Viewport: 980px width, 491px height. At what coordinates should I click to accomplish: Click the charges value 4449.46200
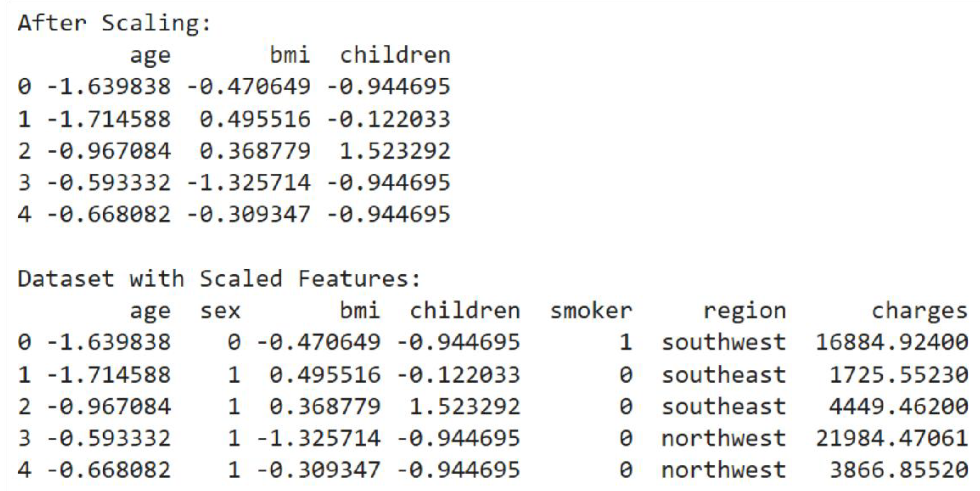(x=898, y=406)
